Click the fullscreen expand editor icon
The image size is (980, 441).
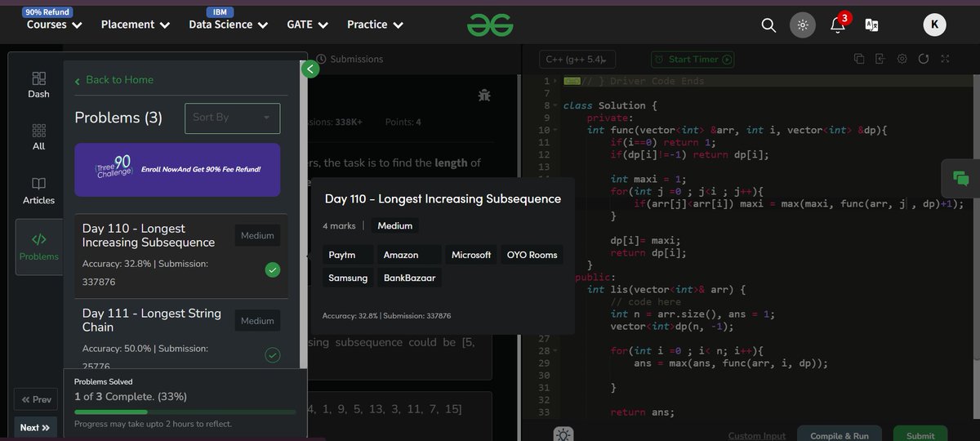coord(945,59)
